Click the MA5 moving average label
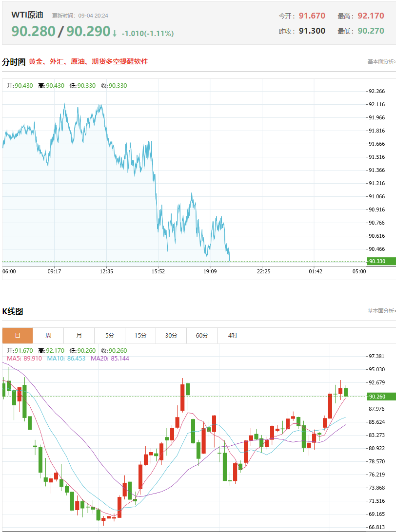The image size is (396, 532). pos(24,358)
